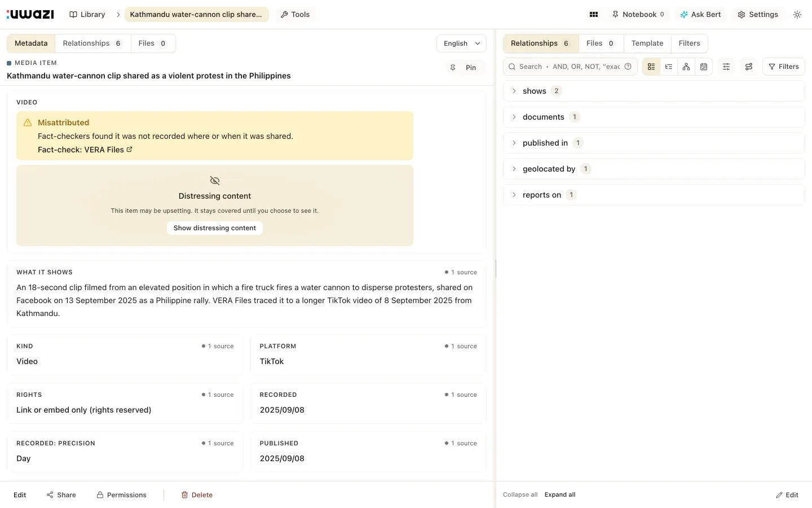The width and height of the screenshot is (812, 508).
Task: Expand the "reports on" relationship group
Action: [x=654, y=195]
